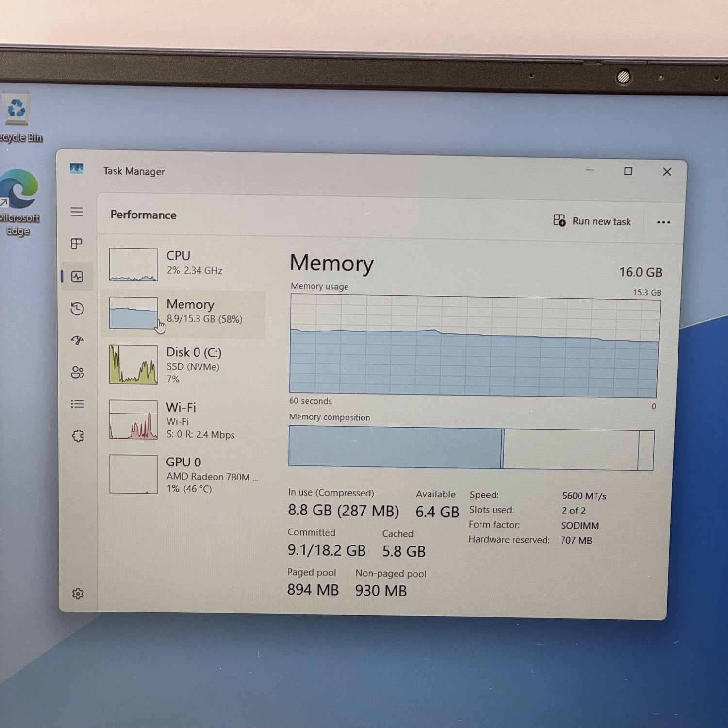
Task: Select the Wi-Fi performance item
Action: (x=184, y=420)
